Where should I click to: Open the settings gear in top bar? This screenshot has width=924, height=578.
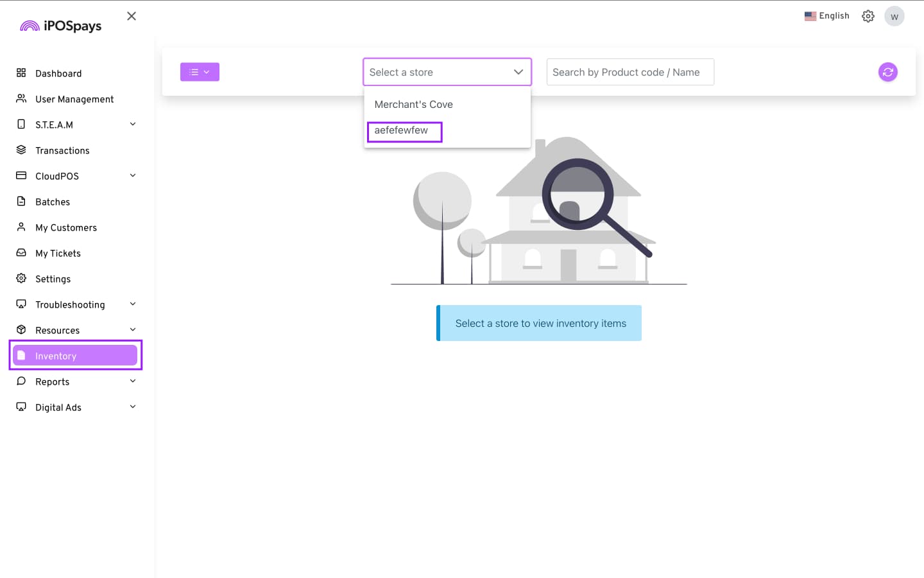(x=868, y=16)
